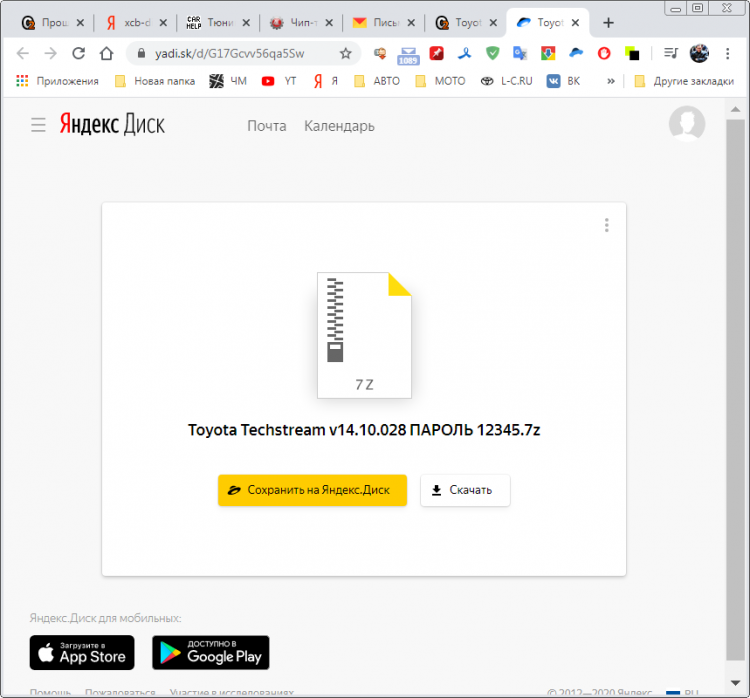
Task: Download file with Скачать button
Action: (464, 490)
